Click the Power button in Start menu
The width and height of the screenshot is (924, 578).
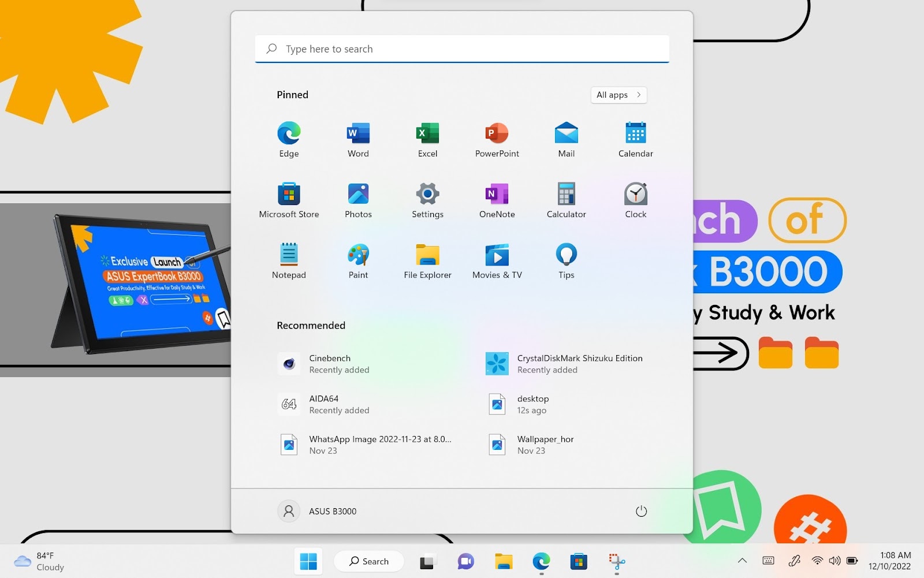[641, 511]
